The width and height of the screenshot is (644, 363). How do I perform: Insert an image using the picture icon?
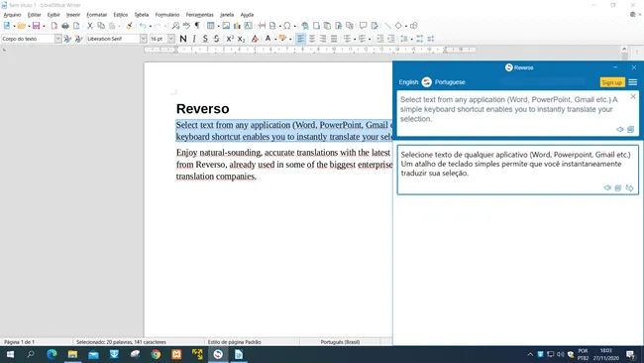[226, 26]
